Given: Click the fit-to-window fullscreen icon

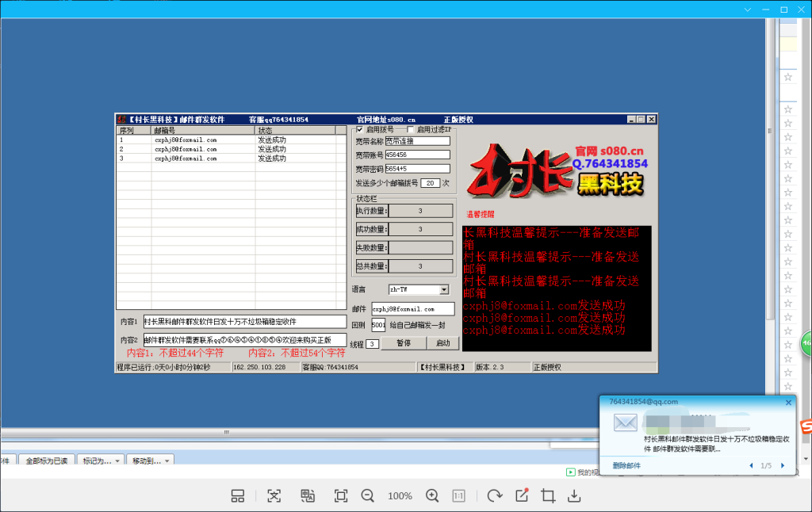Looking at the screenshot, I should pyautogui.click(x=341, y=495).
